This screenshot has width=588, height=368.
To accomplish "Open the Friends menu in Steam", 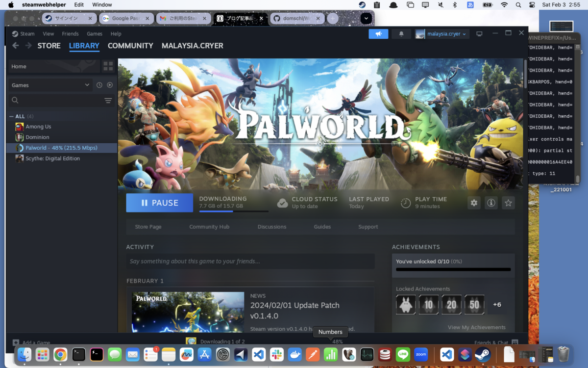I will (70, 34).
